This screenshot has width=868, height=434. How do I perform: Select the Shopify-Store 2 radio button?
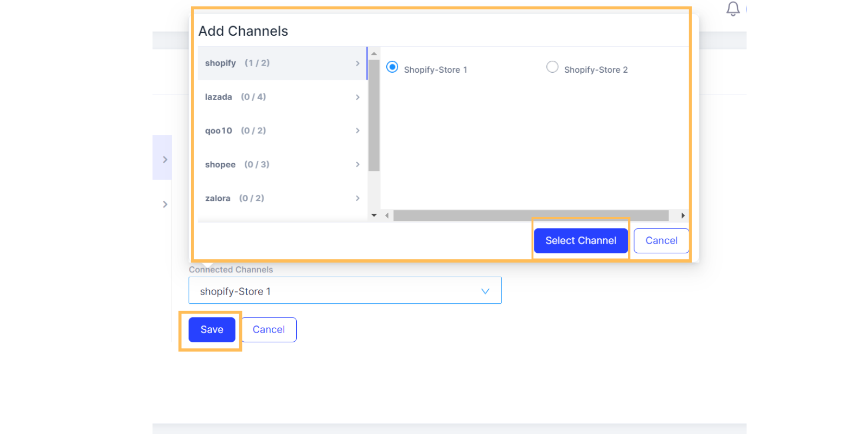552,67
